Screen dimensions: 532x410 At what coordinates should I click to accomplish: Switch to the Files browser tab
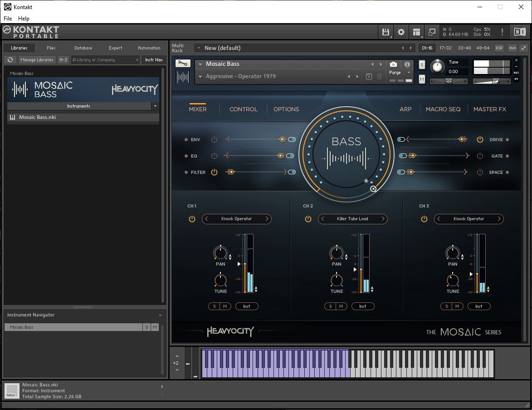51,48
